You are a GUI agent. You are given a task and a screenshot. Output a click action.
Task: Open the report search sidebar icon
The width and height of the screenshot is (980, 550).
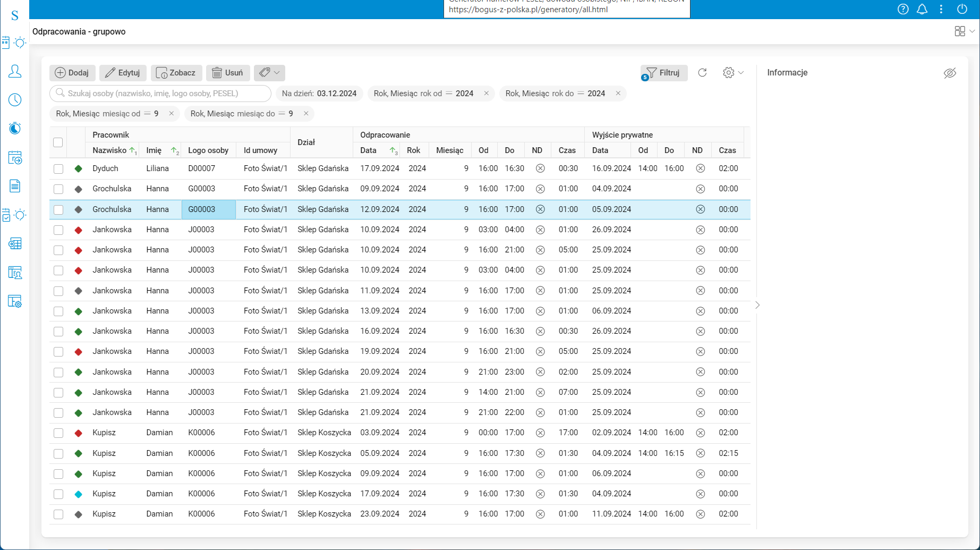(15, 273)
